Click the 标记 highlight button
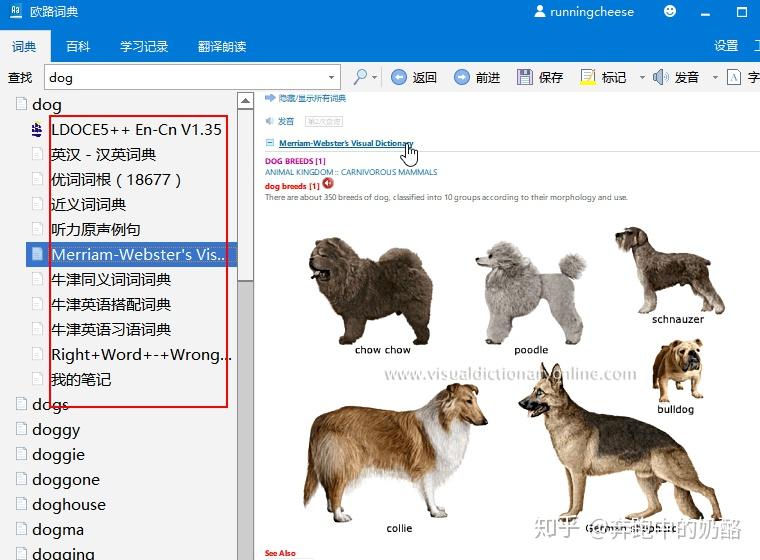 [x=603, y=77]
